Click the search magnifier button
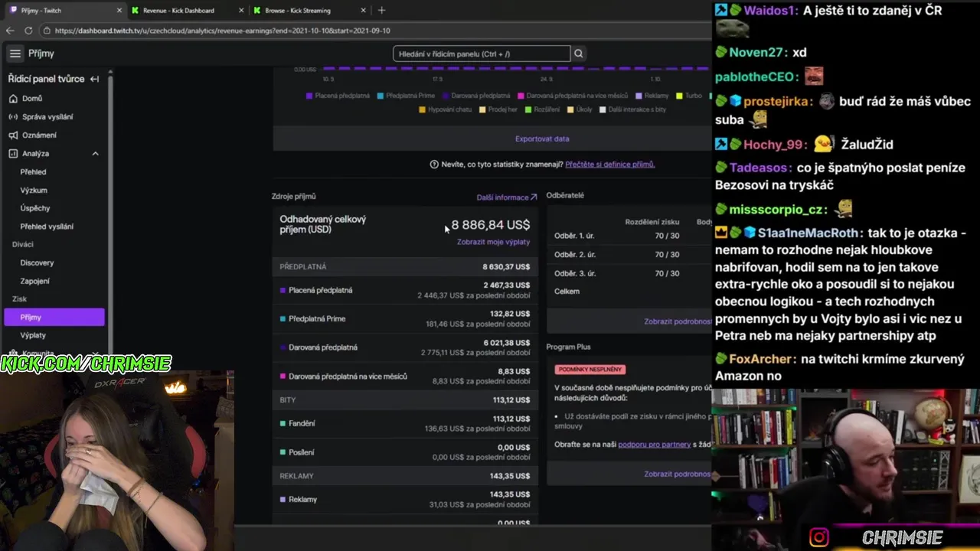Image resolution: width=980 pixels, height=551 pixels. 579,54
